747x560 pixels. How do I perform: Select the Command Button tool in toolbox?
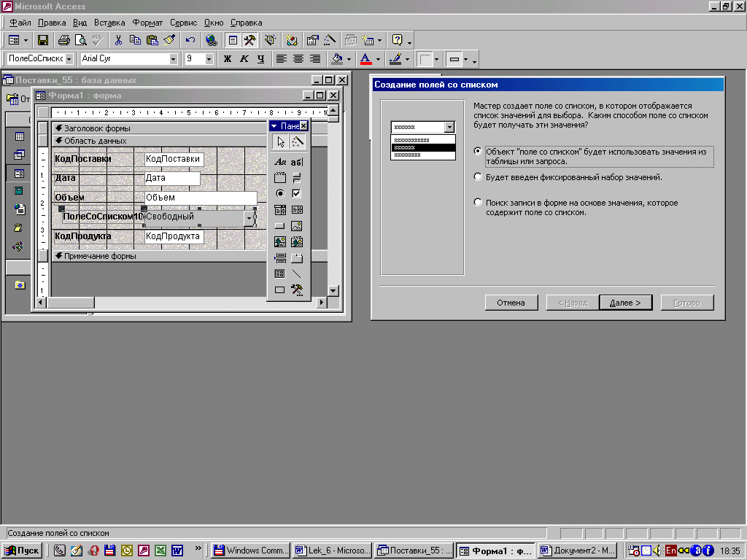pos(280,226)
